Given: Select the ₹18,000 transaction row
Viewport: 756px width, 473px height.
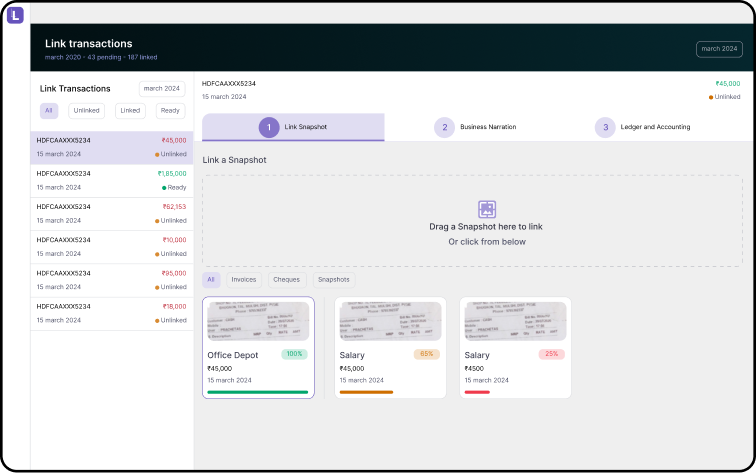Looking at the screenshot, I should pos(112,313).
